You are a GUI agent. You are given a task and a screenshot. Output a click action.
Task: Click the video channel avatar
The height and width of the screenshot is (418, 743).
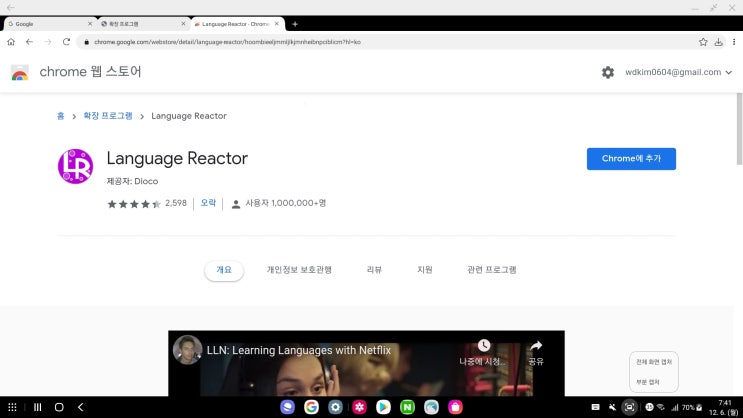click(x=188, y=350)
